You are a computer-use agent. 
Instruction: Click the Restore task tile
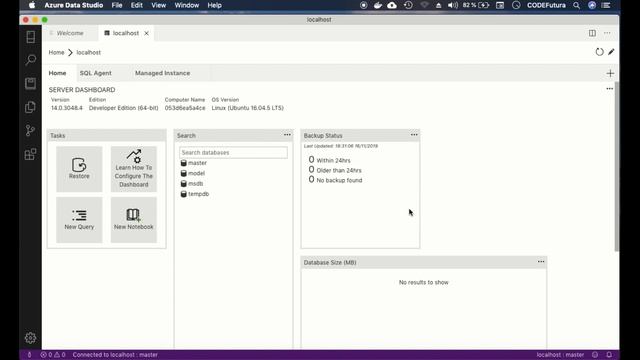pos(79,169)
